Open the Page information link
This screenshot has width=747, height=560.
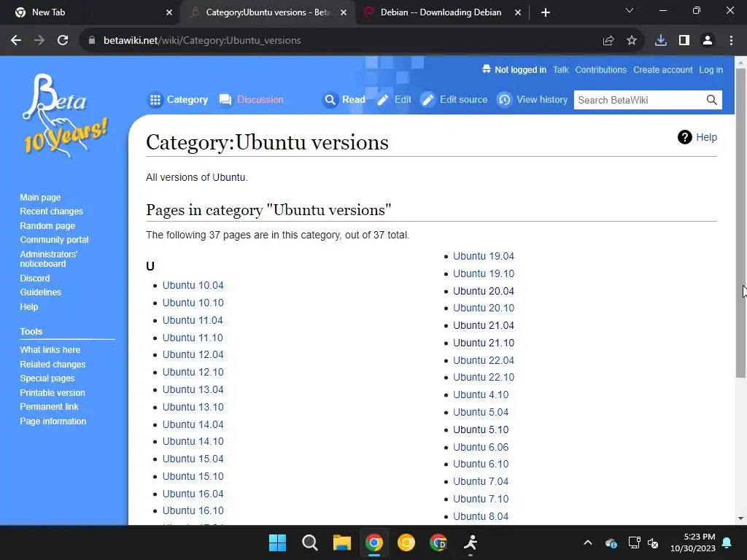click(x=53, y=421)
